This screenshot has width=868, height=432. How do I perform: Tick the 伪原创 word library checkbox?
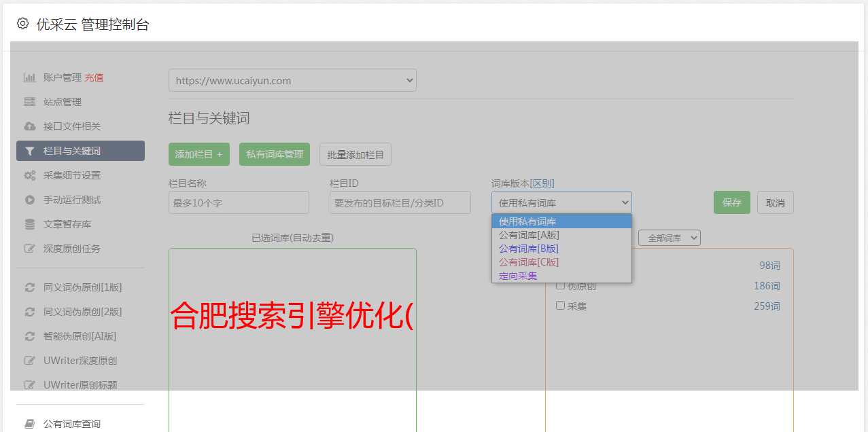[561, 285]
